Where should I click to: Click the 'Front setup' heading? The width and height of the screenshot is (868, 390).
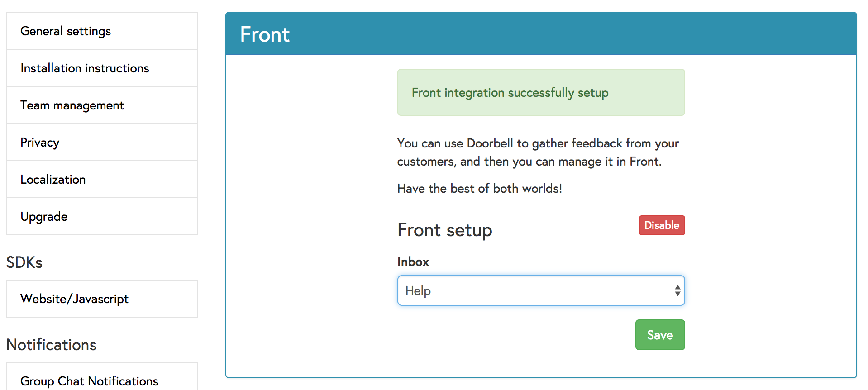[444, 230]
